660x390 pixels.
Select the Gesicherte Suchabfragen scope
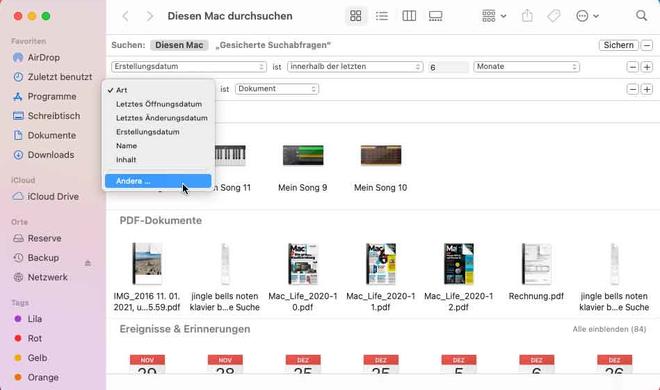[x=273, y=45]
